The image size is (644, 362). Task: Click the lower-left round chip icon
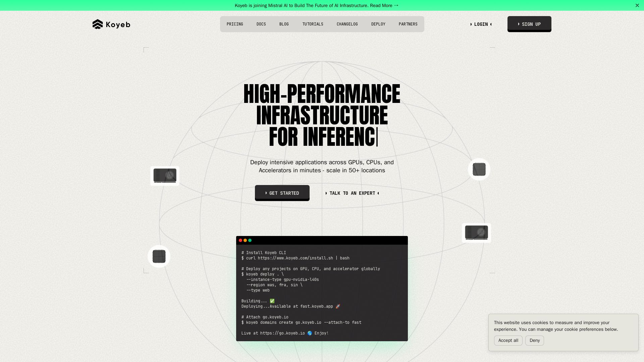tap(159, 256)
